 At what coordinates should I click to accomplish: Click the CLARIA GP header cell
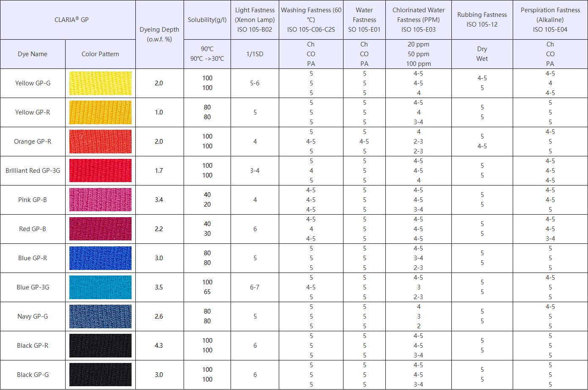pos(68,20)
